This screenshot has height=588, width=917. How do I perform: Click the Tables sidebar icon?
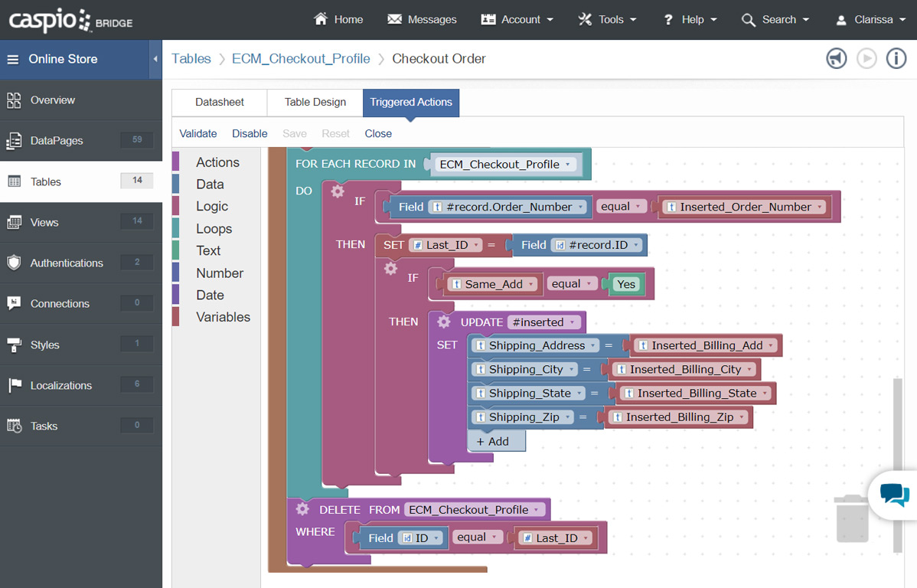click(x=14, y=181)
